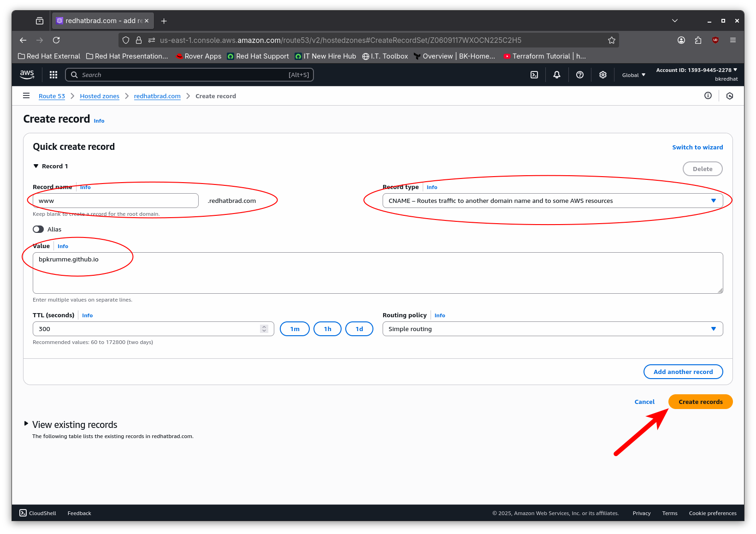Open the Global region selector
This screenshot has height=534, width=756.
click(634, 75)
